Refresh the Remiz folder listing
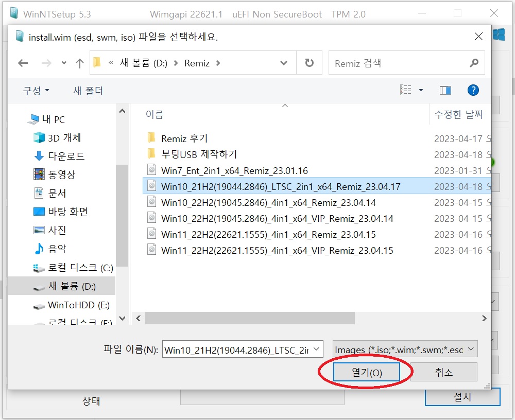 coord(309,63)
